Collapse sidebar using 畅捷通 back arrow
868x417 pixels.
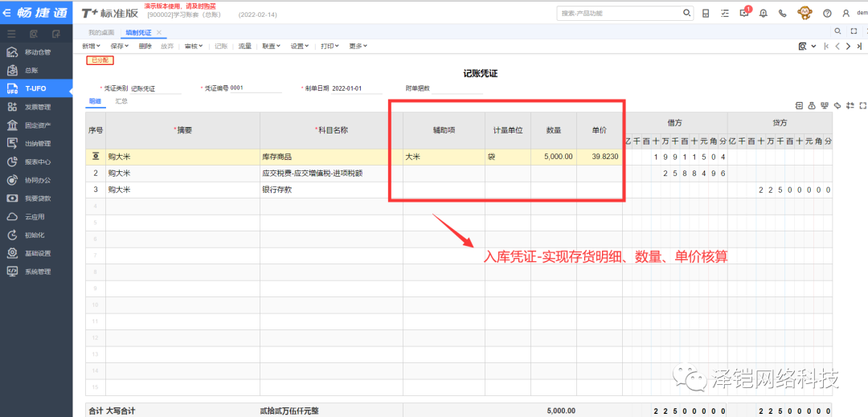[8, 13]
